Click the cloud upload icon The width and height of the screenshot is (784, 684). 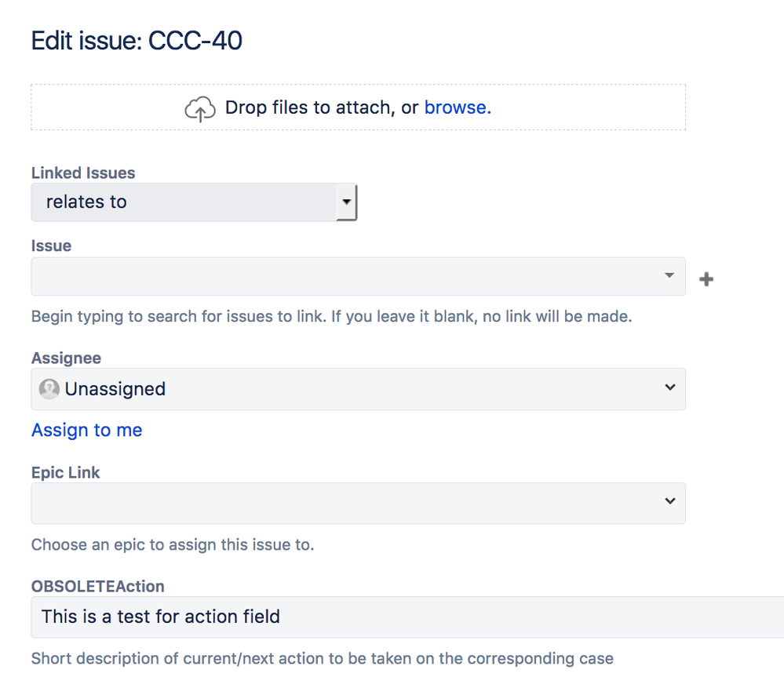(200, 109)
